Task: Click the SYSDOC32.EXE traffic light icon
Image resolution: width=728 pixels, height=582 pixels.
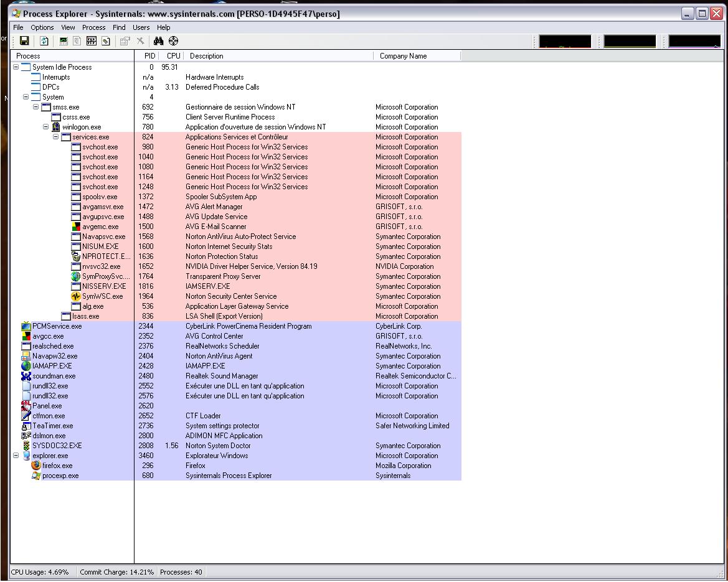Action: [26, 446]
